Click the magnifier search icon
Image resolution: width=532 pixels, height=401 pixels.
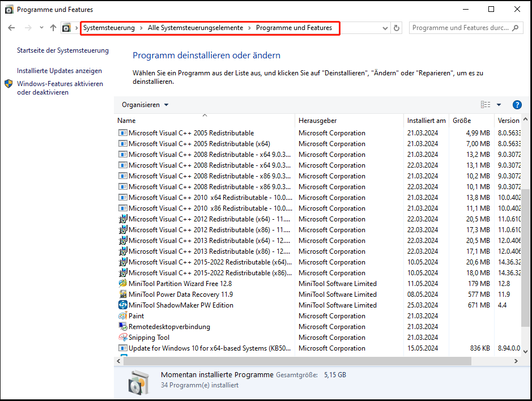(x=516, y=28)
